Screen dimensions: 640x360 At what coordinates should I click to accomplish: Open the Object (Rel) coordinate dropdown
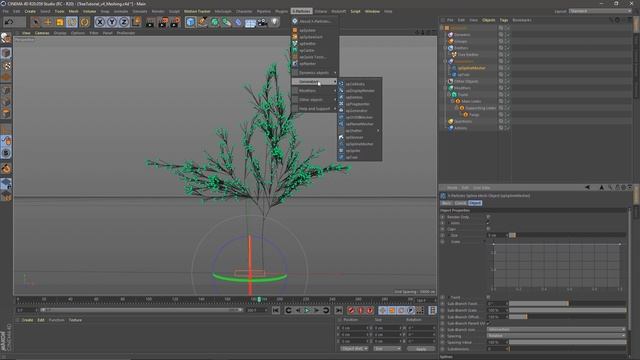coord(354,349)
